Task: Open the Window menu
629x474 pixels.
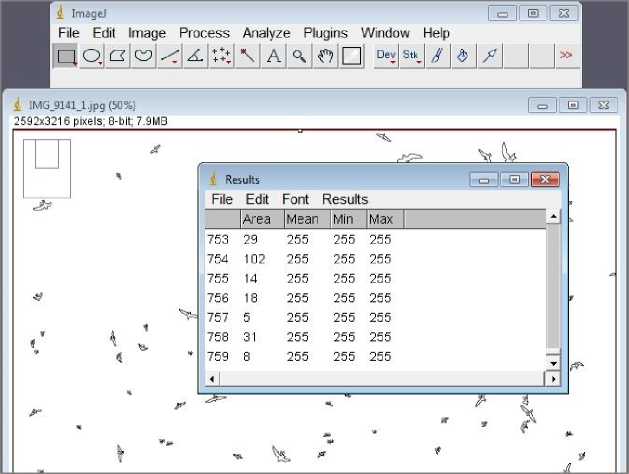Action: [x=385, y=33]
